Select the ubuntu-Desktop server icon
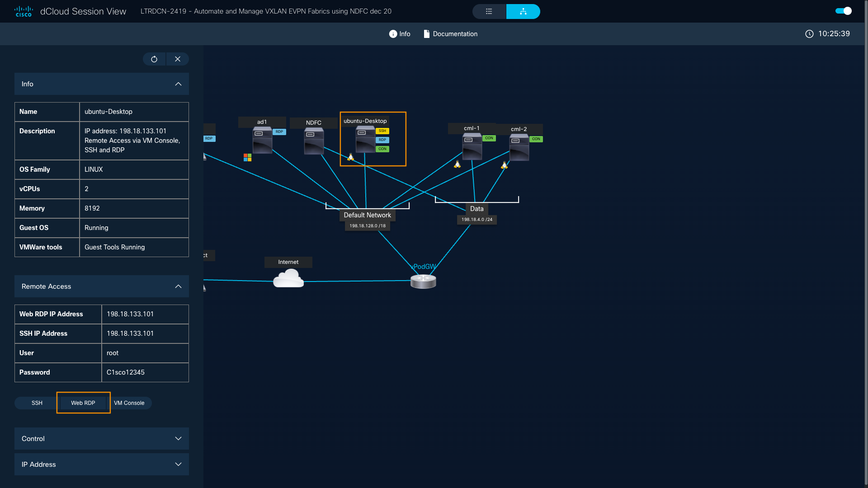868x488 pixels. click(x=365, y=140)
